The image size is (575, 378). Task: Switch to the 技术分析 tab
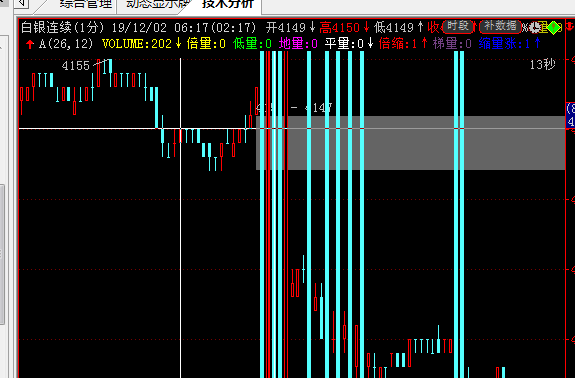point(228,4)
